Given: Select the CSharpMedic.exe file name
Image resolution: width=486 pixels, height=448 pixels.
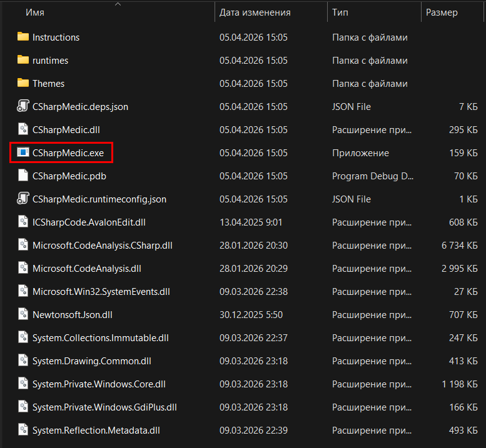Looking at the screenshot, I should (x=68, y=152).
